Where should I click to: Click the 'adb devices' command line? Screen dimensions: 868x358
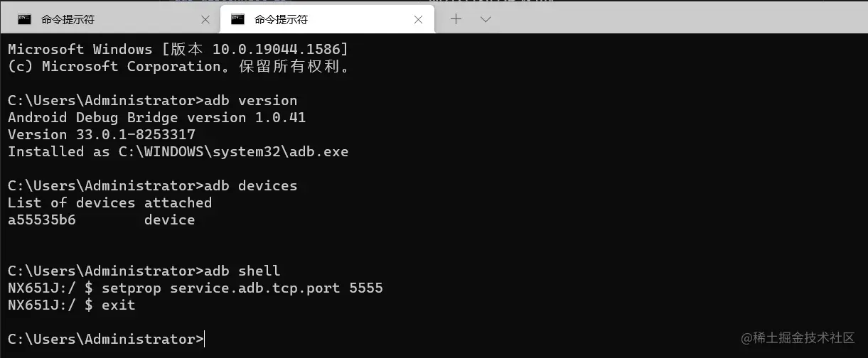click(250, 185)
